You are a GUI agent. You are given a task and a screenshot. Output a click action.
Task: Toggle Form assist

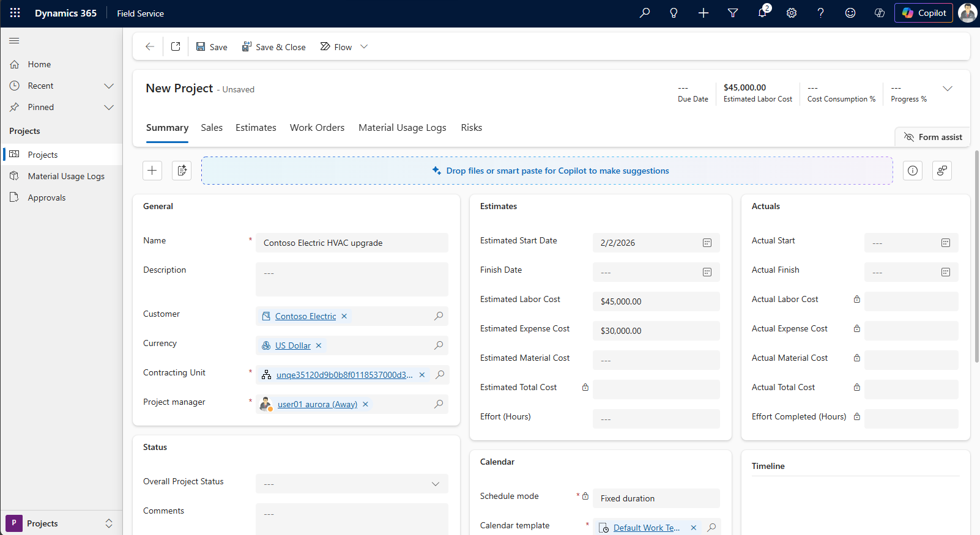933,137
